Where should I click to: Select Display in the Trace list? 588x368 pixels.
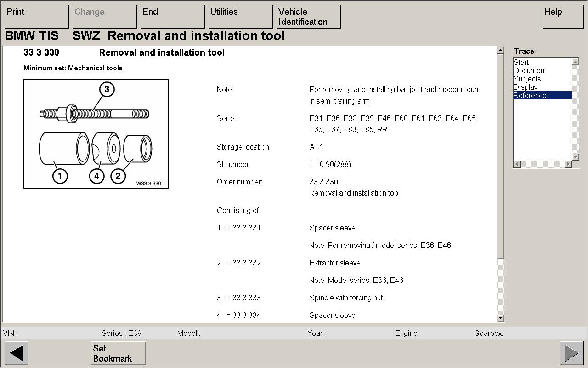click(526, 87)
